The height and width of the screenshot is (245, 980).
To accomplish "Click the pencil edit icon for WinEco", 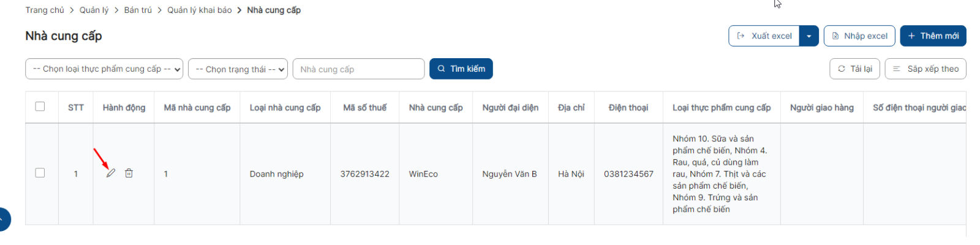I will (110, 173).
